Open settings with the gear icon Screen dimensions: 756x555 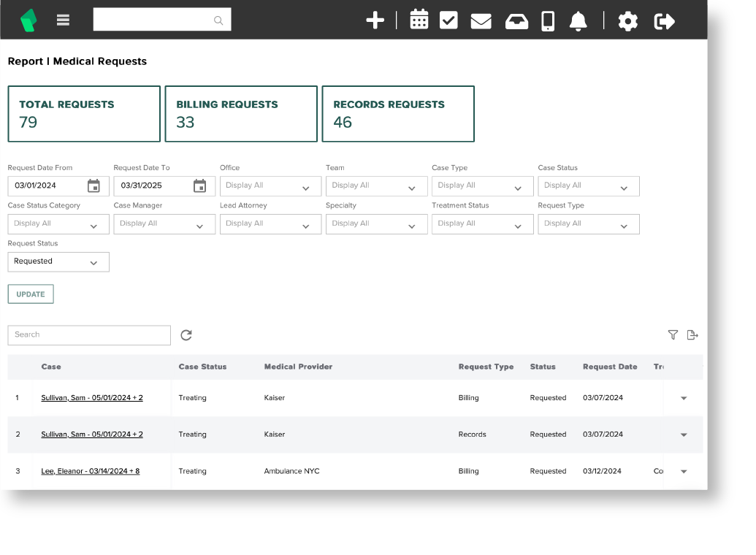[627, 21]
